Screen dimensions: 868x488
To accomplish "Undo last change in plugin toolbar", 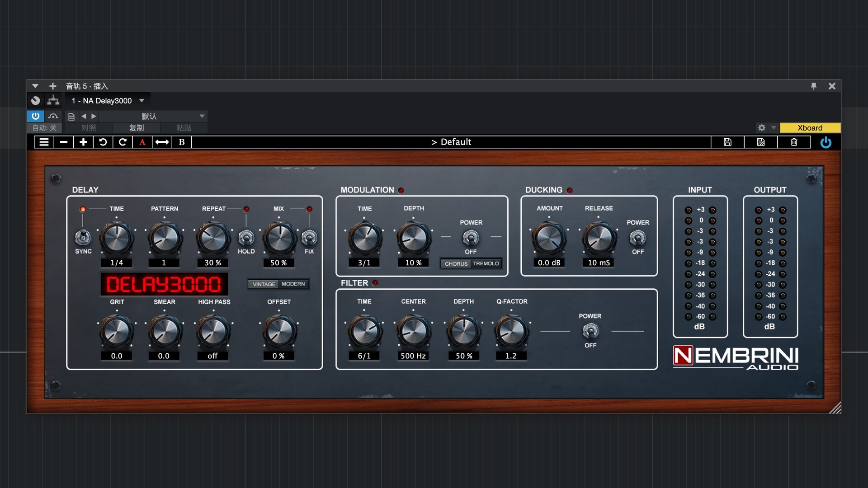I will tap(103, 142).
